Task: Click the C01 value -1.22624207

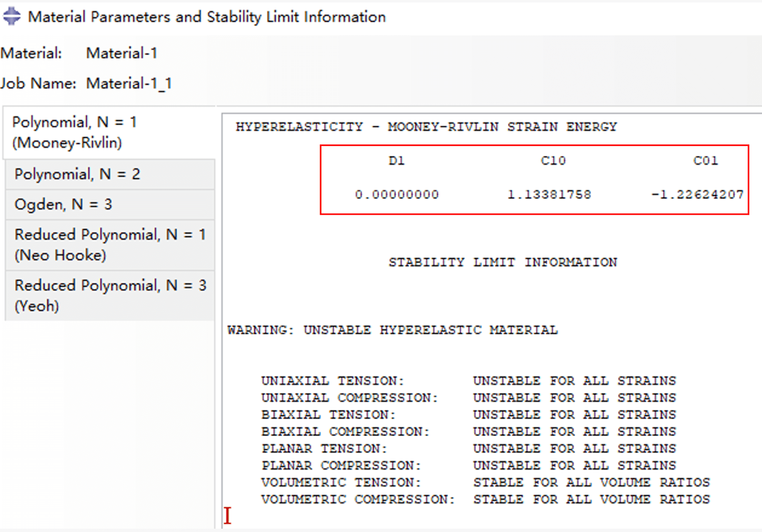Action: pos(698,194)
